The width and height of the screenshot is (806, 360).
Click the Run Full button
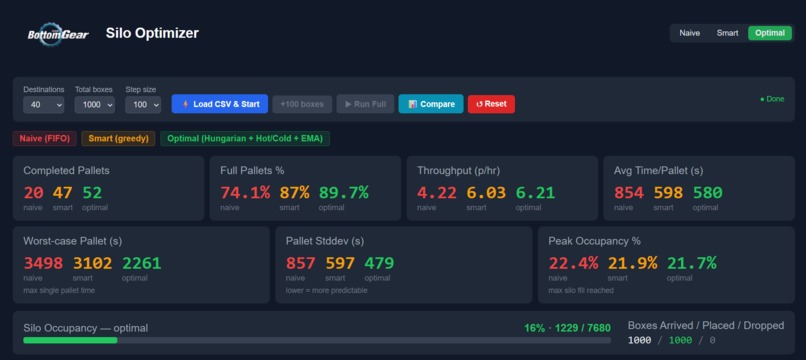point(365,104)
